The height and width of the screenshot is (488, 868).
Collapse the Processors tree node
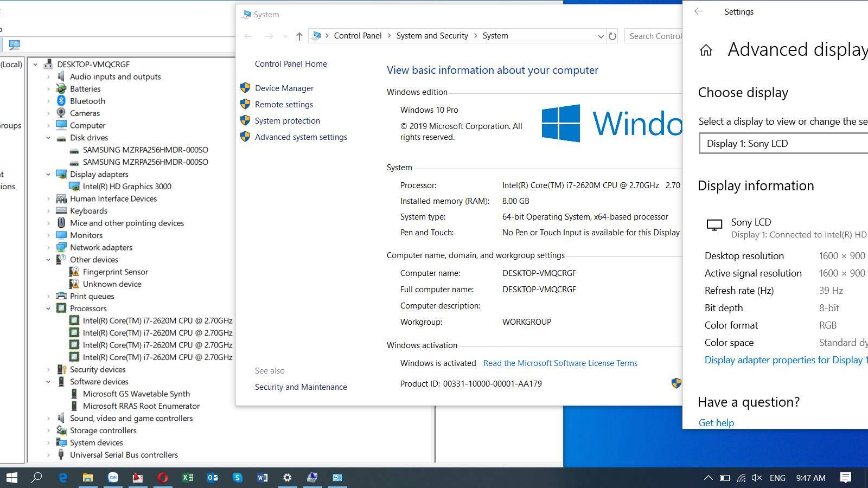48,309
